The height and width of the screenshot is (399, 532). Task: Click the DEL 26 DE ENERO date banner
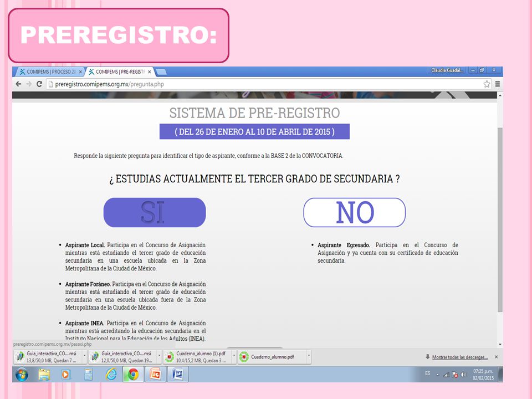(254, 132)
